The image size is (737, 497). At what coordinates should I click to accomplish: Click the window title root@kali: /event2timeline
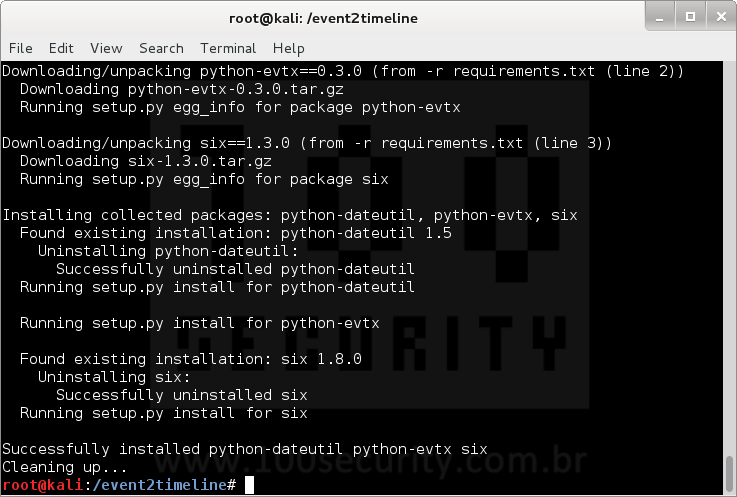pos(323,18)
